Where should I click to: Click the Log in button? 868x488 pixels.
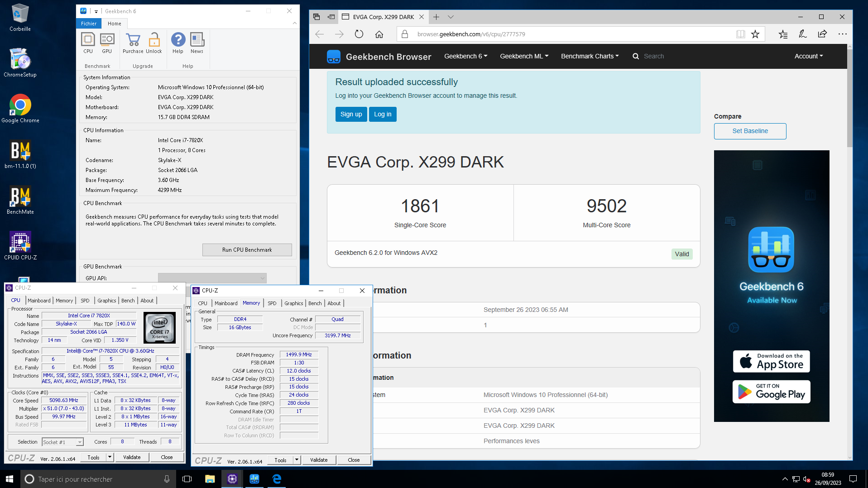pos(383,114)
